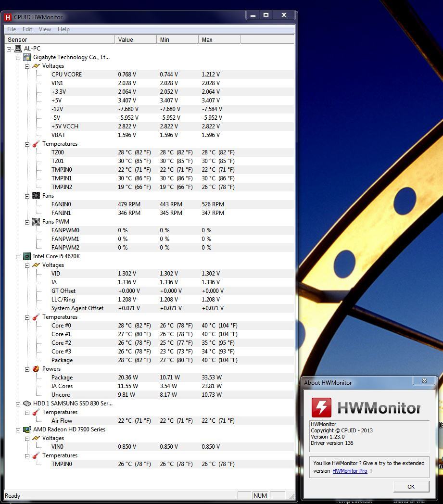Select the IA Cores power row
Image resolution: width=443 pixels, height=504 pixels.
click(x=172, y=386)
